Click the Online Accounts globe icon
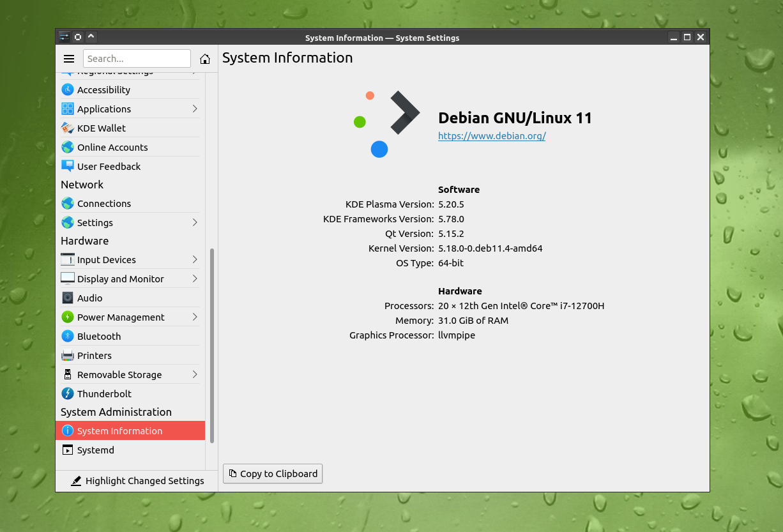The width and height of the screenshot is (783, 532). point(68,147)
